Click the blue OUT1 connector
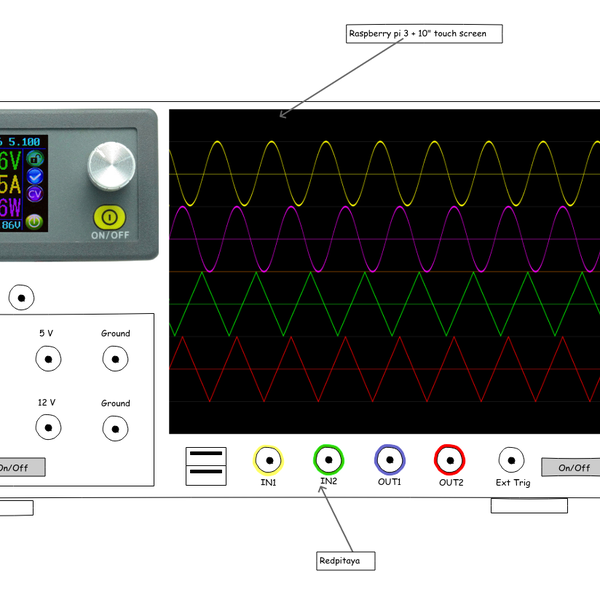Screen dimensions: 600x600 pos(390,460)
